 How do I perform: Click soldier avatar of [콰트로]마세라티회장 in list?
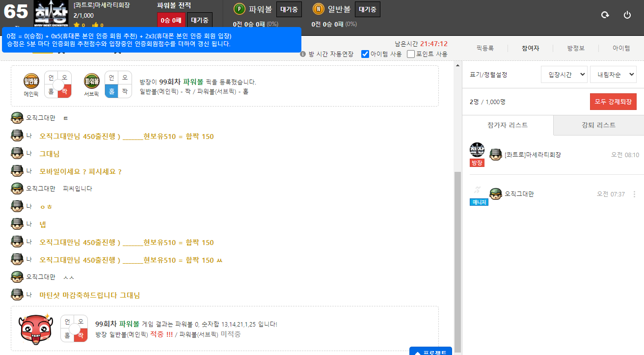click(496, 155)
